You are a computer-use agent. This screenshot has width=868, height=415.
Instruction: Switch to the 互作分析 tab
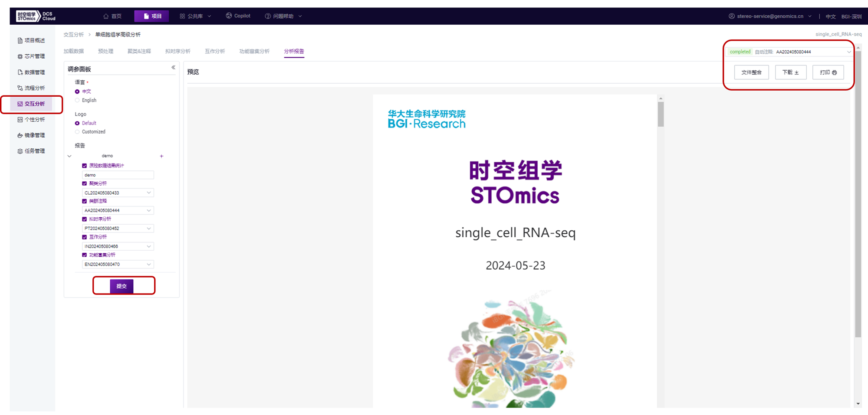click(215, 51)
